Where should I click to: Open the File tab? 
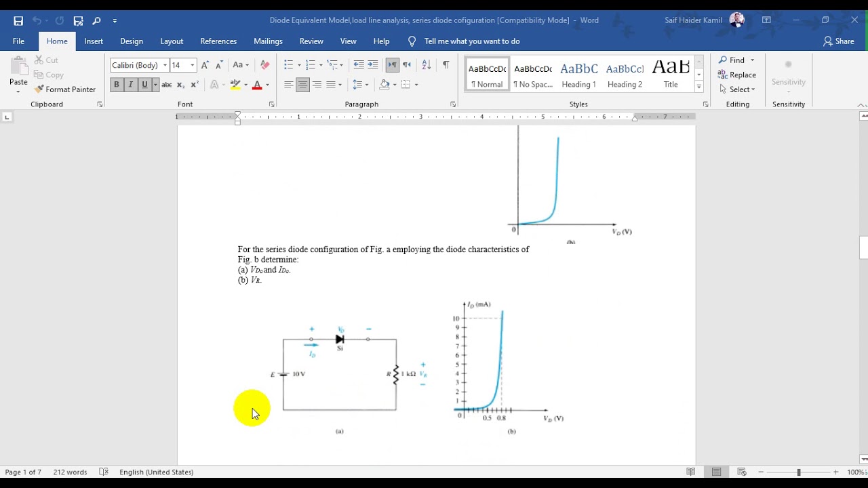point(18,41)
